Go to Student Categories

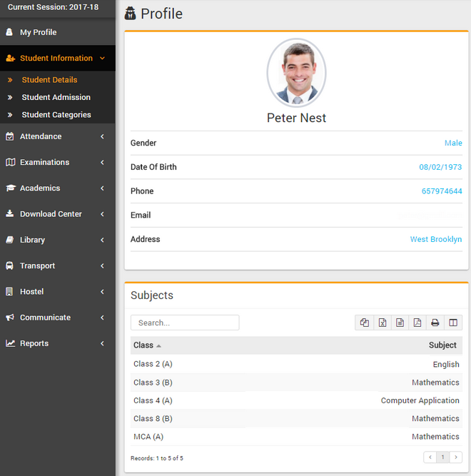click(x=56, y=115)
